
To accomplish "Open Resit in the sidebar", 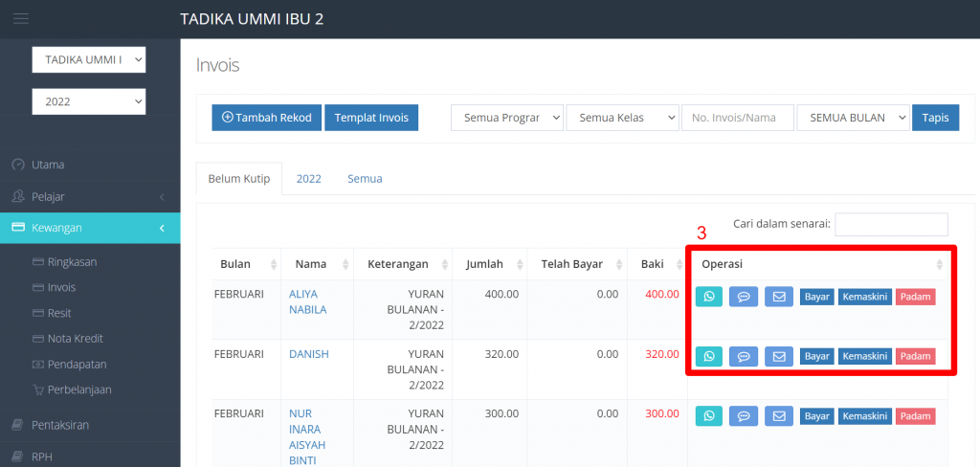I will tap(59, 313).
